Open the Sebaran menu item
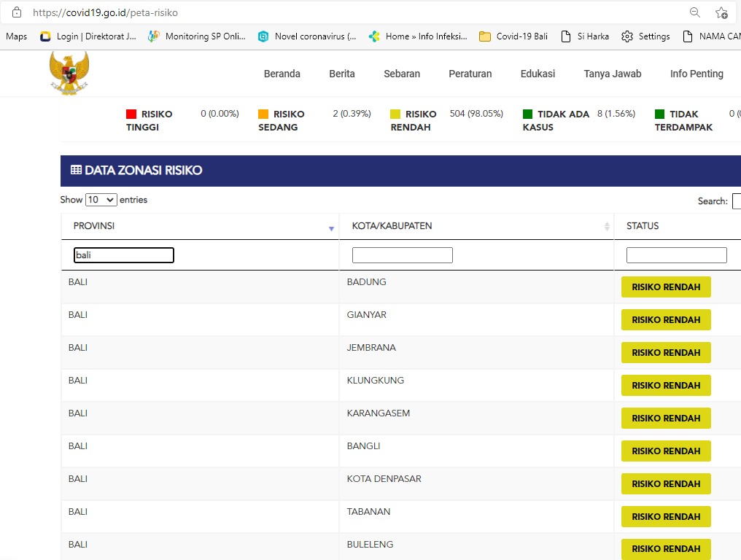The height and width of the screenshot is (560, 741). 402,74
